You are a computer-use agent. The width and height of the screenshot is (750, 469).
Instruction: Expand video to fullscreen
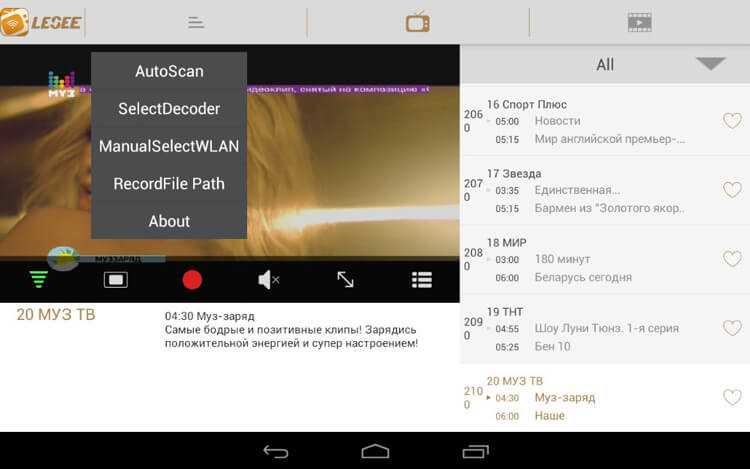tap(345, 280)
